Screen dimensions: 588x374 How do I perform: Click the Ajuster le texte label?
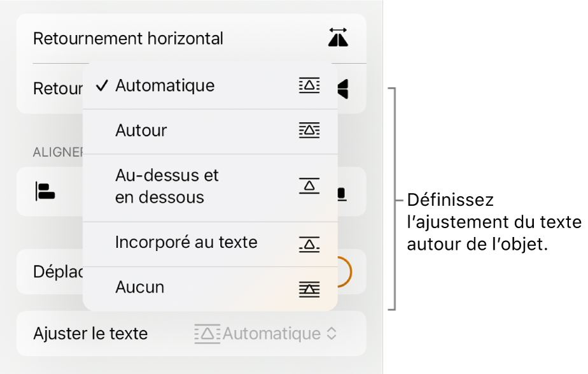pos(90,333)
